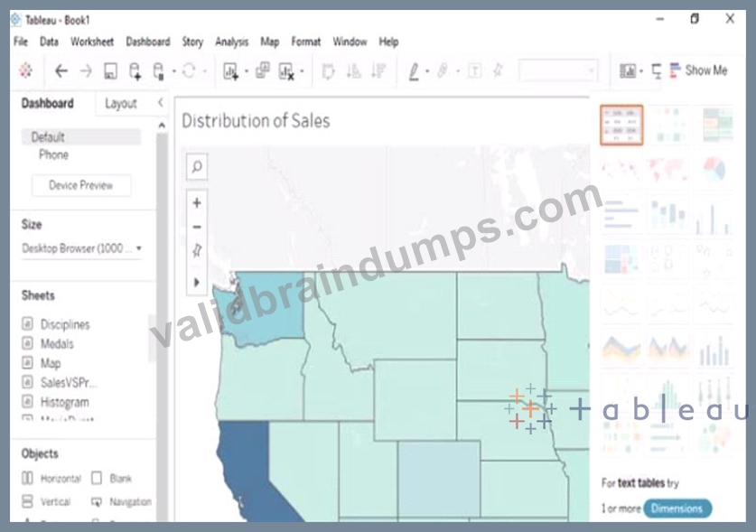Expand the map toolbar arrow

pos(197,282)
